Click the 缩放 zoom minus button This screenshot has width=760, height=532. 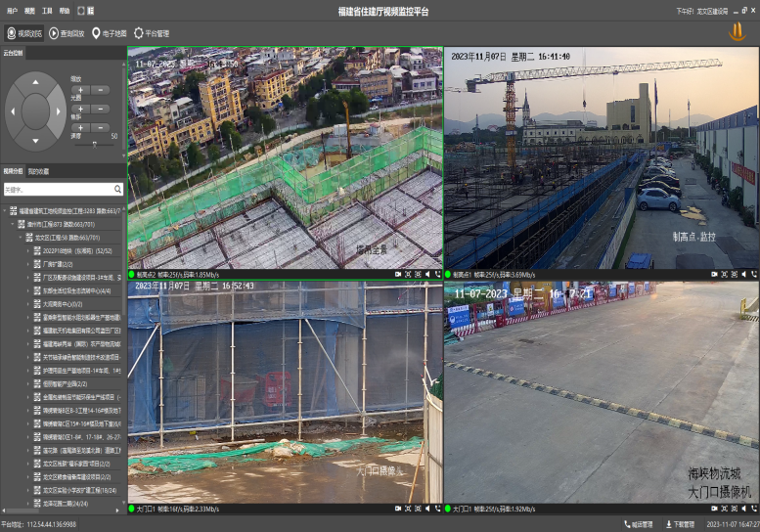(x=101, y=90)
